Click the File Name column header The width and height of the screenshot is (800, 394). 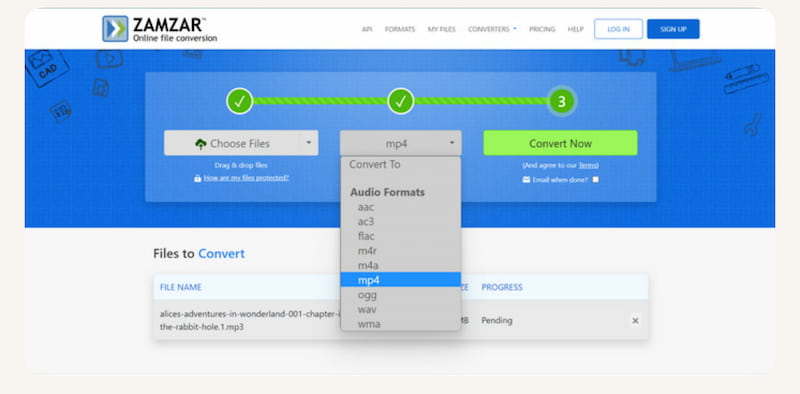181,287
